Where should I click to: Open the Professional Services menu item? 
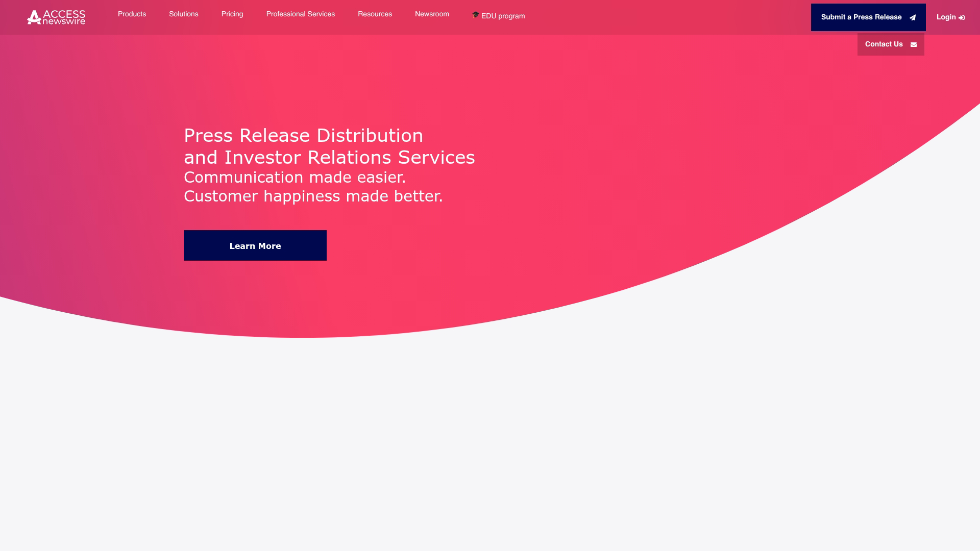pos(301,14)
